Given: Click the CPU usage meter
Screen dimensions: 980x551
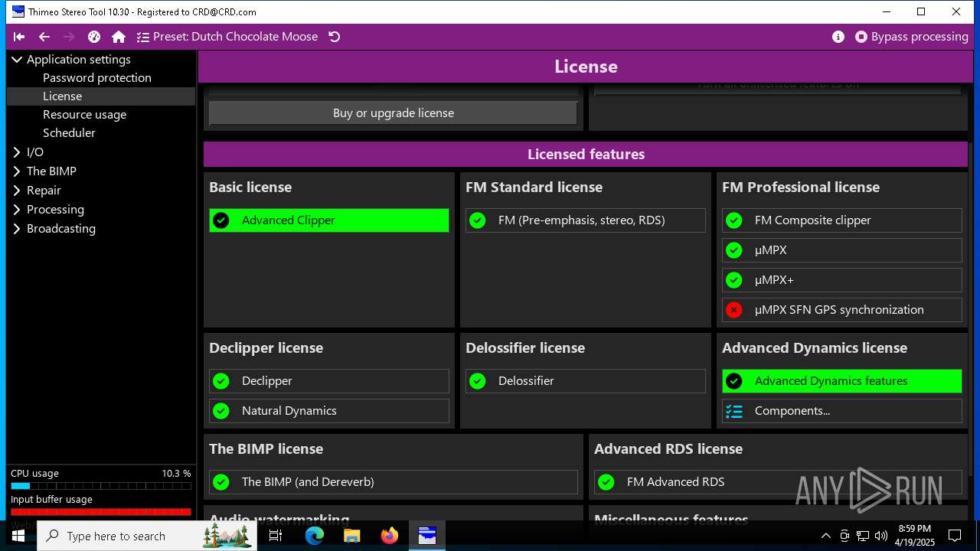Looking at the screenshot, I should [101, 486].
